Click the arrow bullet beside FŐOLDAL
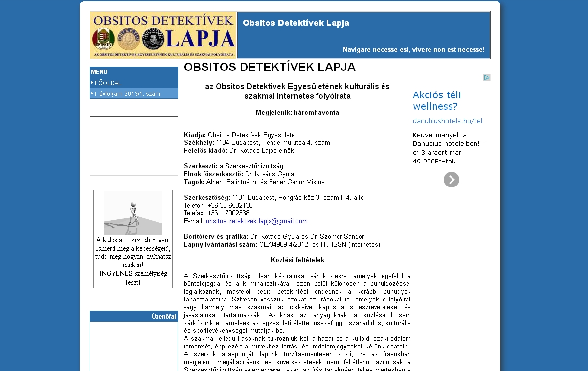The image size is (588, 371). 92,83
